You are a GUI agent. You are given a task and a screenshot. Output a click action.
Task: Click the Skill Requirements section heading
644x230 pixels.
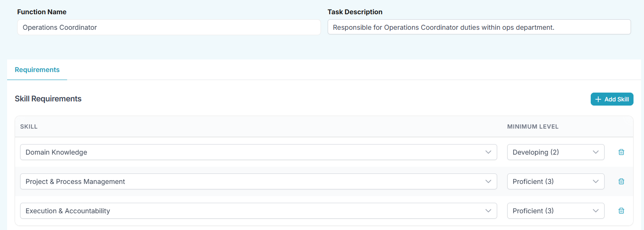click(x=48, y=99)
